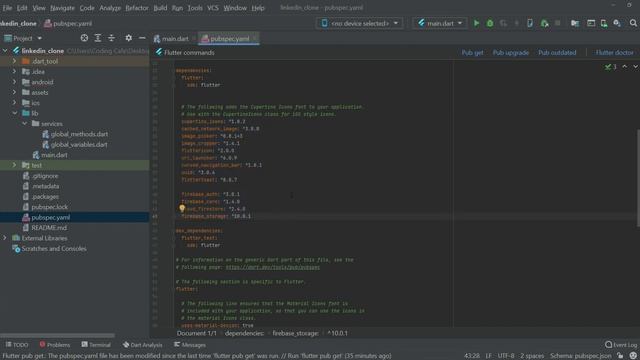This screenshot has width=640, height=360.
Task: Select global_variables.dart in project tree
Action: tap(79, 144)
